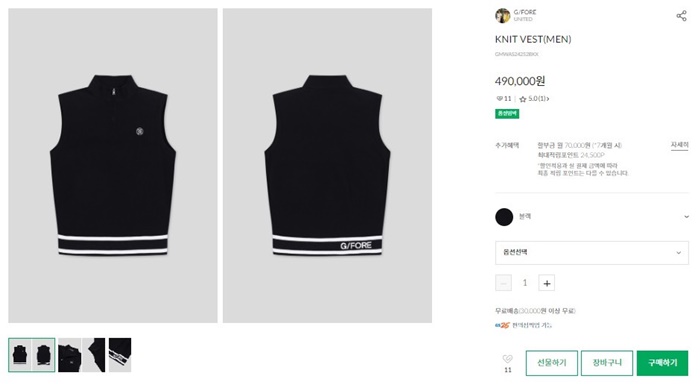Click the star rating 5.0(1) link
The image size is (700, 384).
click(534, 99)
